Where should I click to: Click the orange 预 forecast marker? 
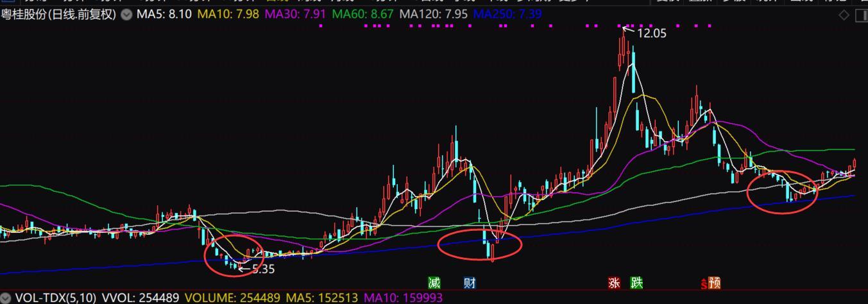coord(713,283)
